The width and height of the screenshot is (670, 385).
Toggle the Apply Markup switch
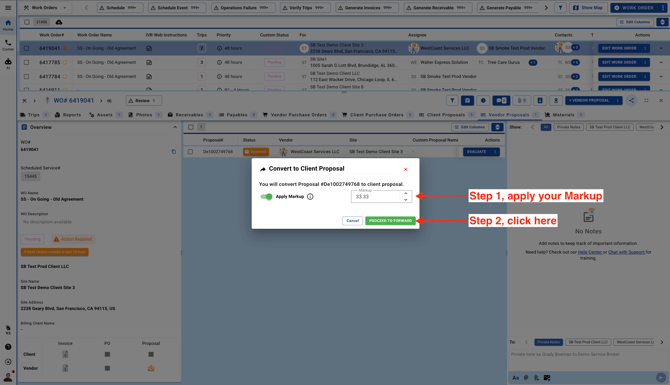coord(266,197)
